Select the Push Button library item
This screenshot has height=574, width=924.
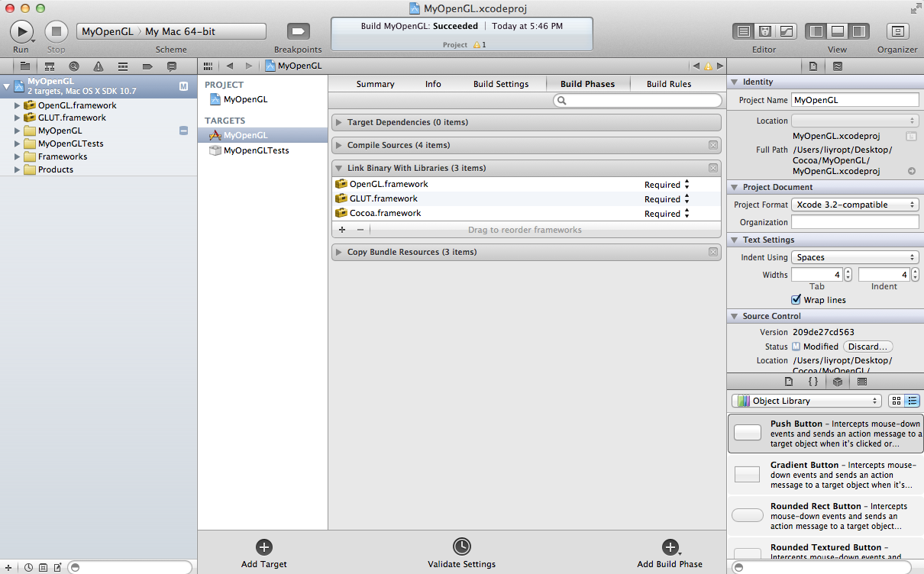[x=825, y=434]
